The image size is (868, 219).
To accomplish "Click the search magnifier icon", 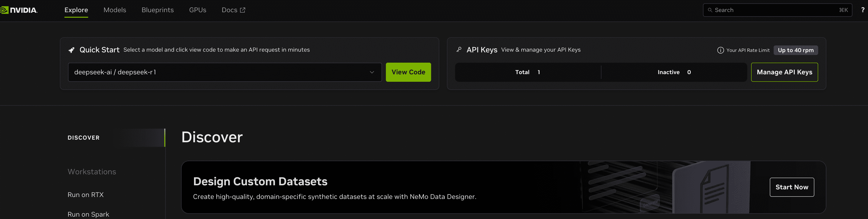I will [710, 10].
